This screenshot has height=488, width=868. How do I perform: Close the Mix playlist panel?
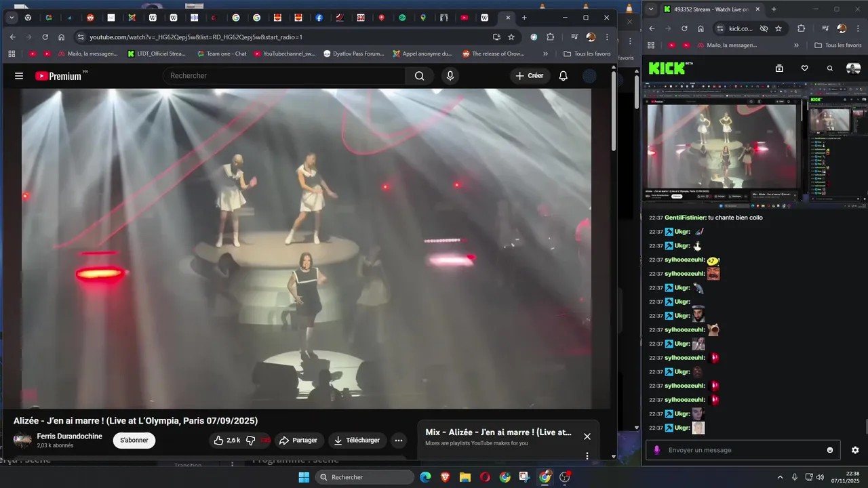pos(587,436)
